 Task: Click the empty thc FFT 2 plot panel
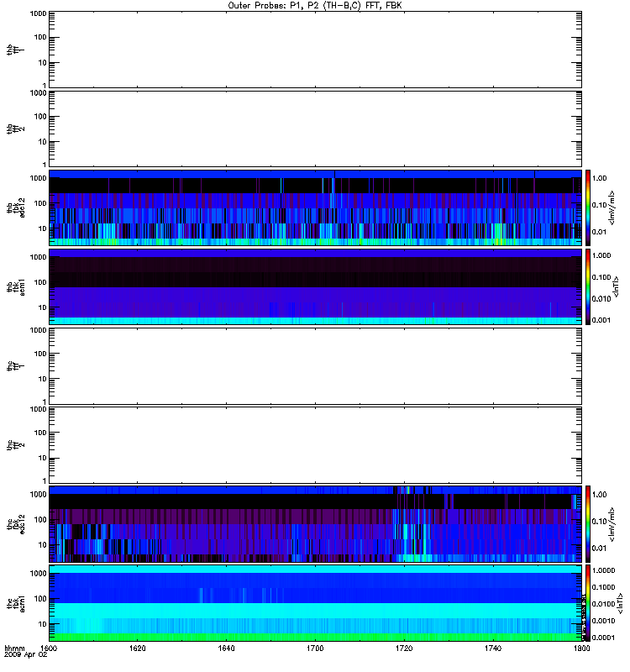(x=315, y=445)
